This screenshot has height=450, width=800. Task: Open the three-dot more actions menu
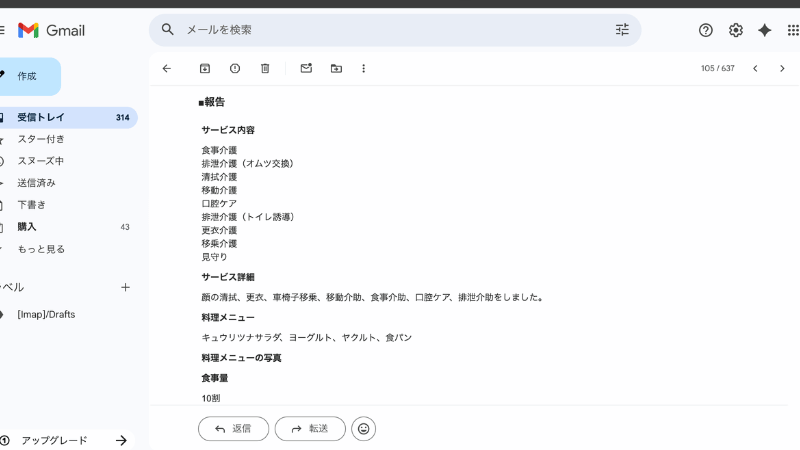click(x=363, y=68)
